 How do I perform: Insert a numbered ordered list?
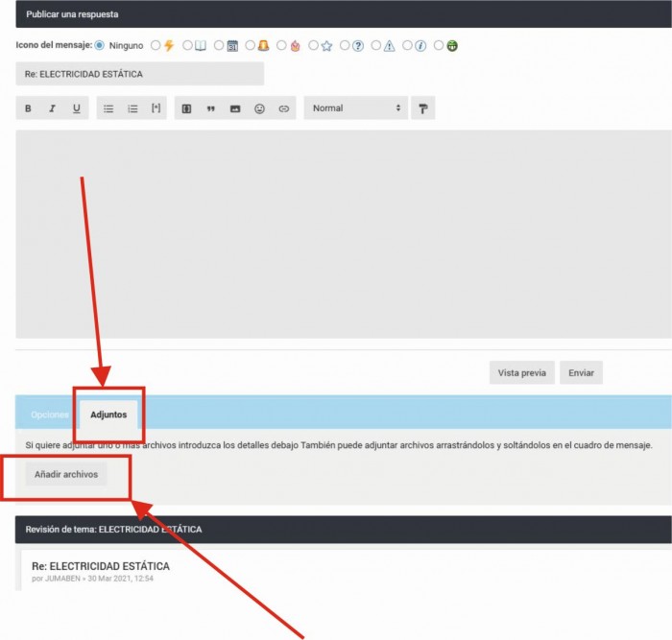tap(132, 108)
